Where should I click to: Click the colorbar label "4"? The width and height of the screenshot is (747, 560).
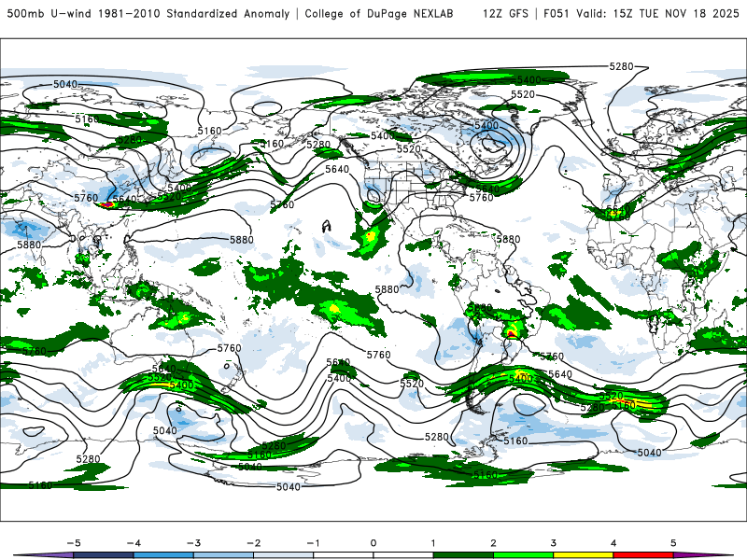[x=613, y=543]
